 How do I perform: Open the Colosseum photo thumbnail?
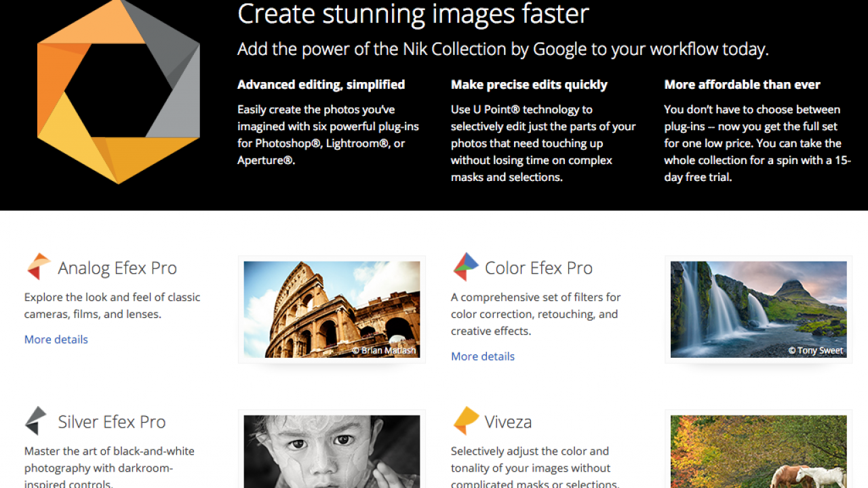pos(332,309)
